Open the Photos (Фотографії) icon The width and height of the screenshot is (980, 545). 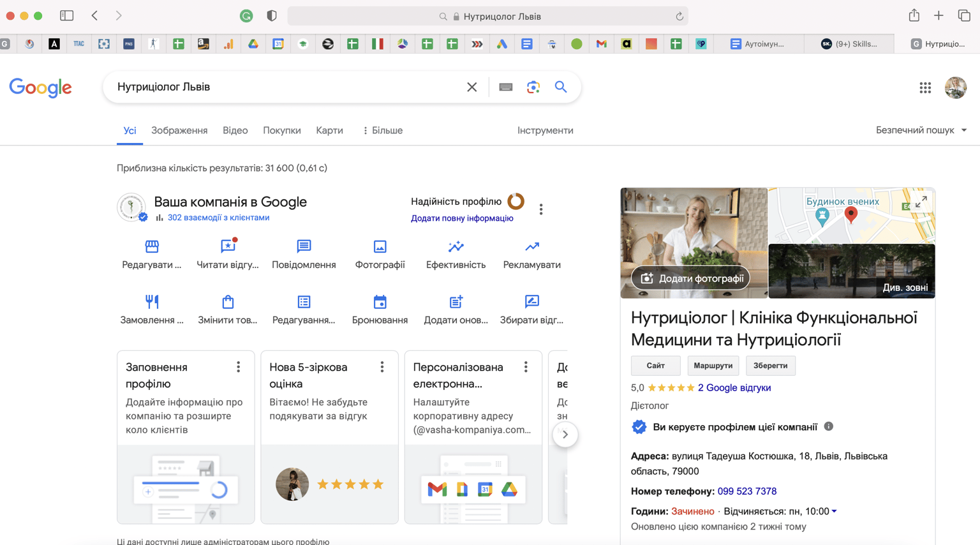click(x=380, y=246)
